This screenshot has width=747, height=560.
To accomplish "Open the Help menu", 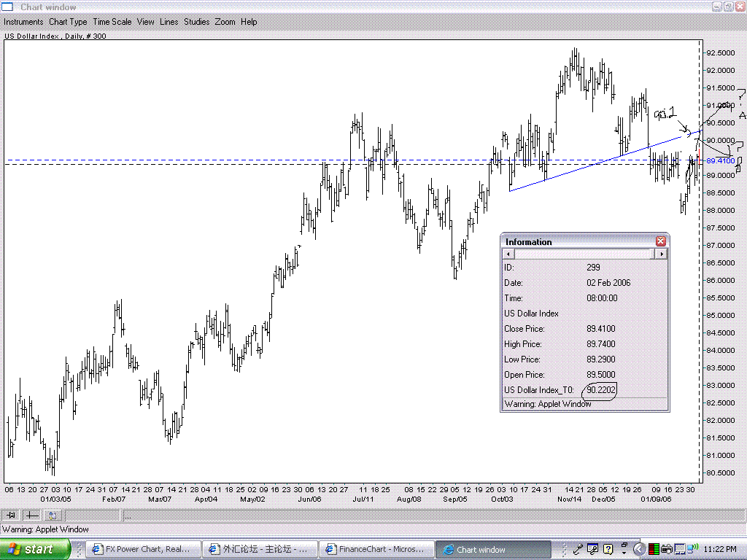I will click(x=249, y=22).
